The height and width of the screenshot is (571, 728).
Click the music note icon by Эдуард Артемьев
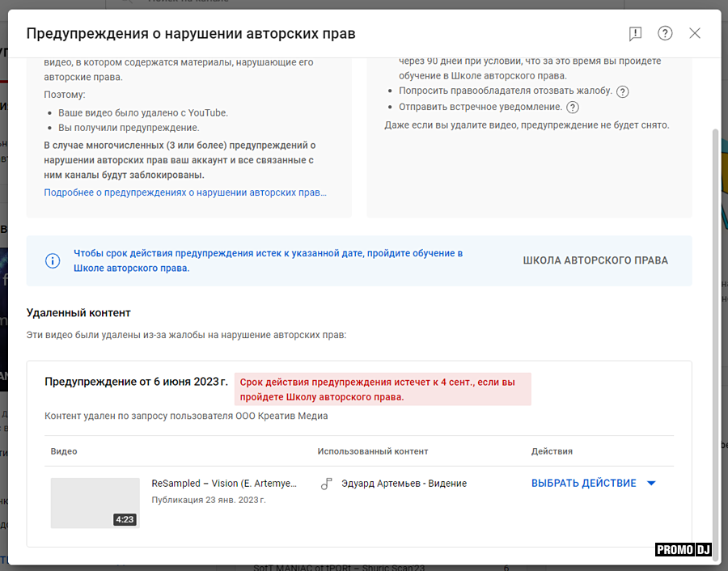327,484
